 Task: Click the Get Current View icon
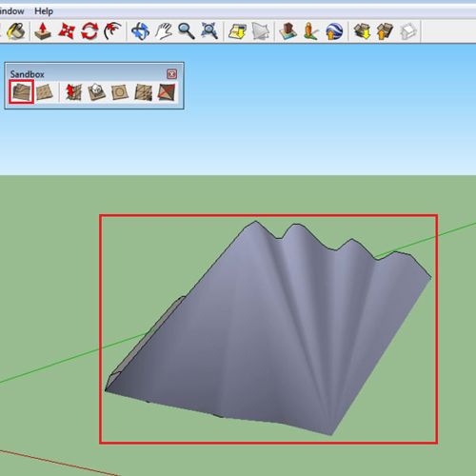(x=237, y=31)
